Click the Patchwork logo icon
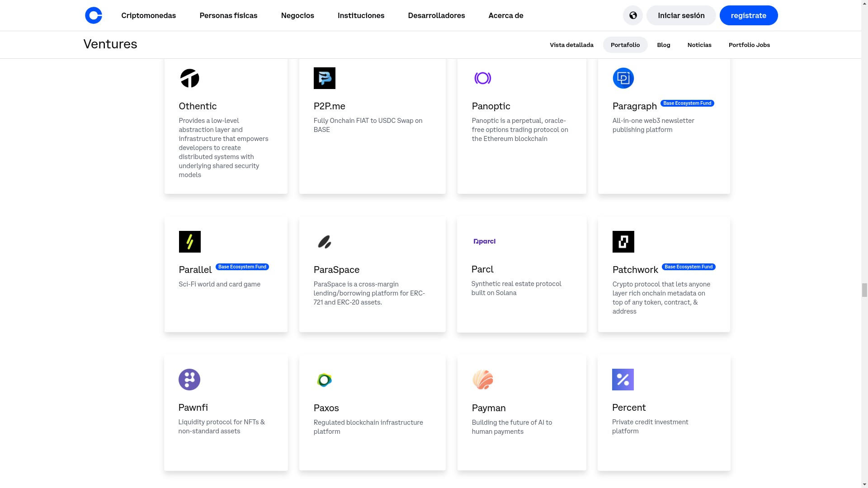 coord(623,241)
